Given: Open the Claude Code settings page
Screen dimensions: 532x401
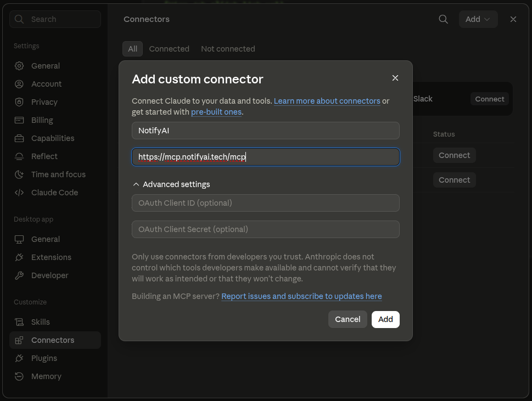Looking at the screenshot, I should [55, 193].
